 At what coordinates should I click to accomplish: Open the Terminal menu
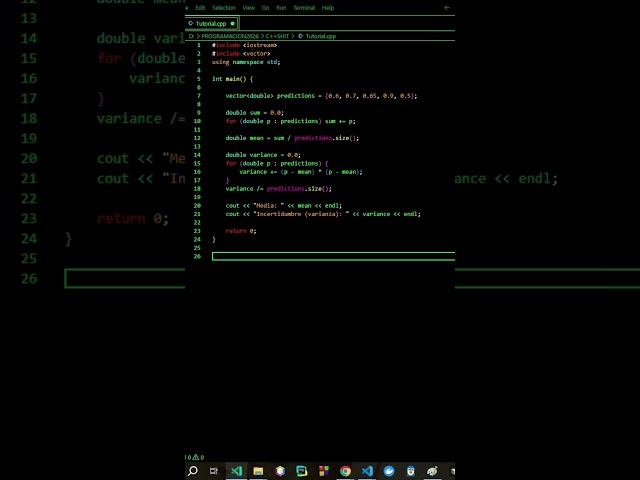click(304, 8)
